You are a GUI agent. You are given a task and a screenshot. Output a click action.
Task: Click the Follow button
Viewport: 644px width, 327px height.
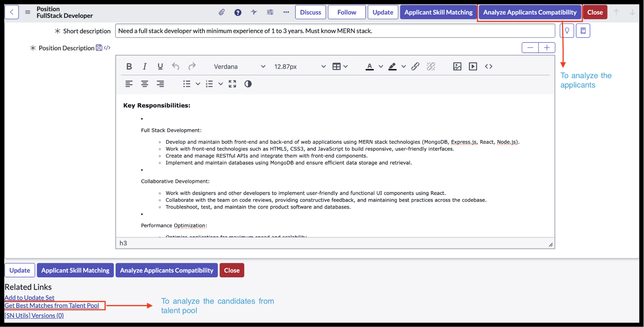[347, 12]
